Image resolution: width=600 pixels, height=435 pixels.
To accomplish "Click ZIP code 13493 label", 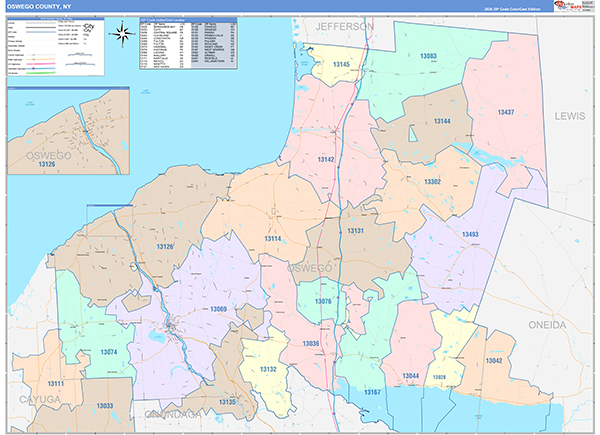I will 471,234.
